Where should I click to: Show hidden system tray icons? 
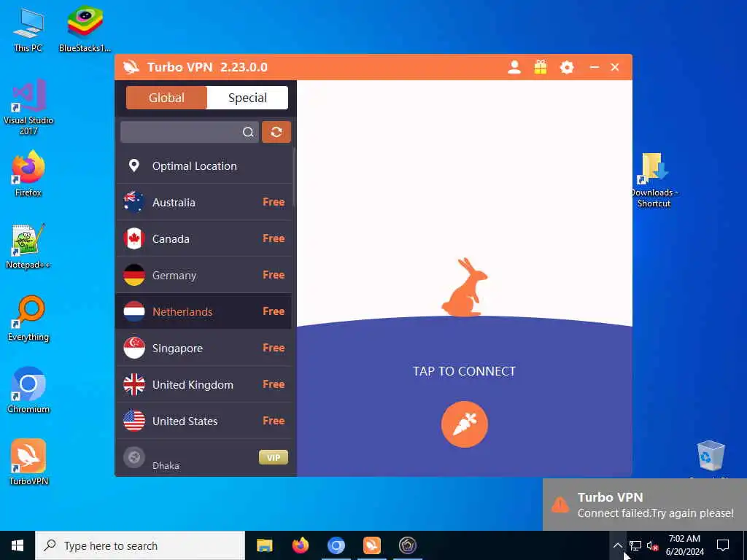click(617, 545)
